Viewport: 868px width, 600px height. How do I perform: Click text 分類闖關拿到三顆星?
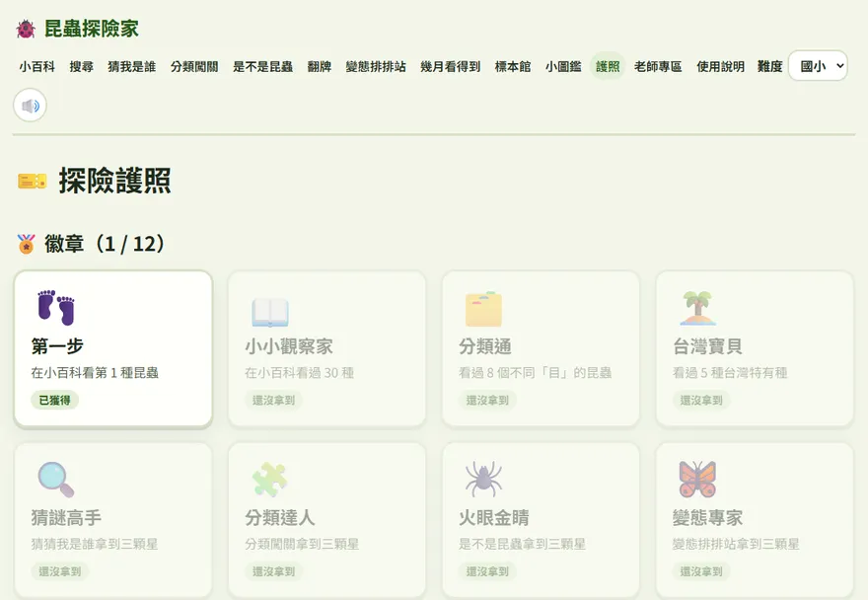(302, 544)
